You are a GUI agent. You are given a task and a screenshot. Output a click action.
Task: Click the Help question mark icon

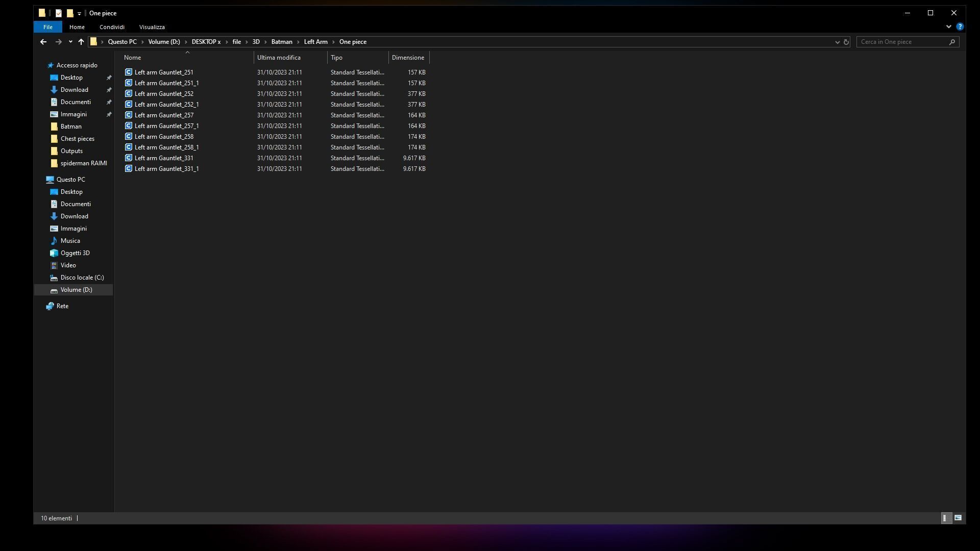point(960,27)
